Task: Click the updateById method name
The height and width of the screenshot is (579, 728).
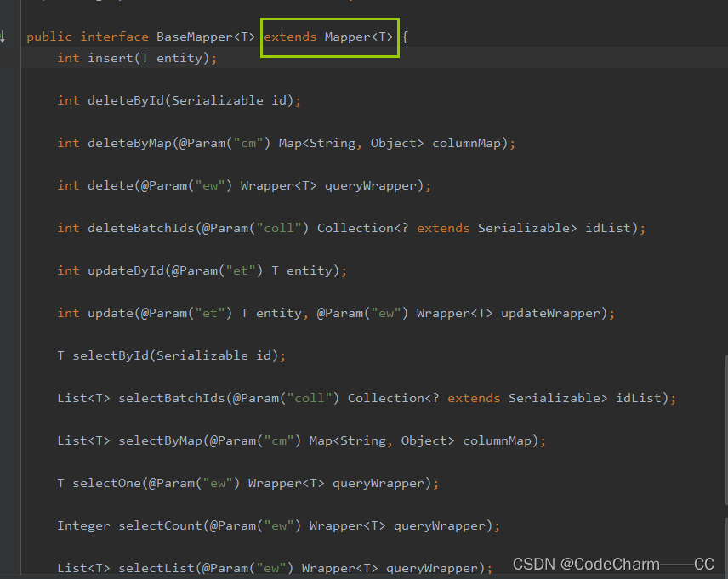Action: click(x=126, y=270)
